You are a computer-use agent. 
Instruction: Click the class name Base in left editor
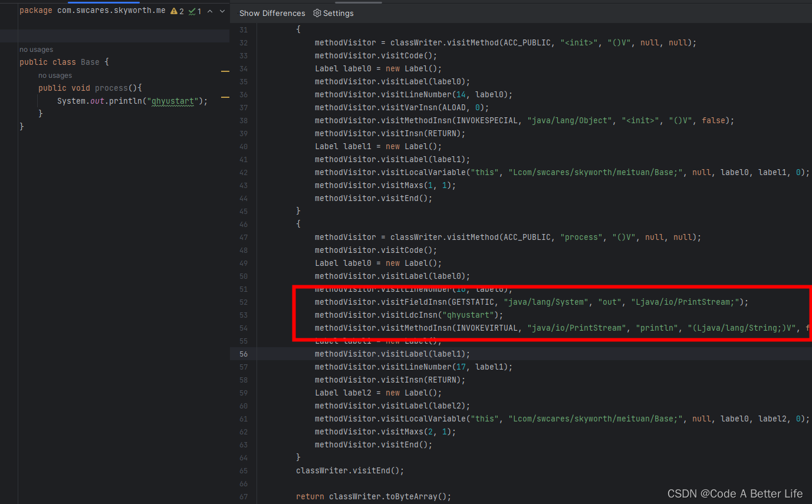[x=90, y=62]
